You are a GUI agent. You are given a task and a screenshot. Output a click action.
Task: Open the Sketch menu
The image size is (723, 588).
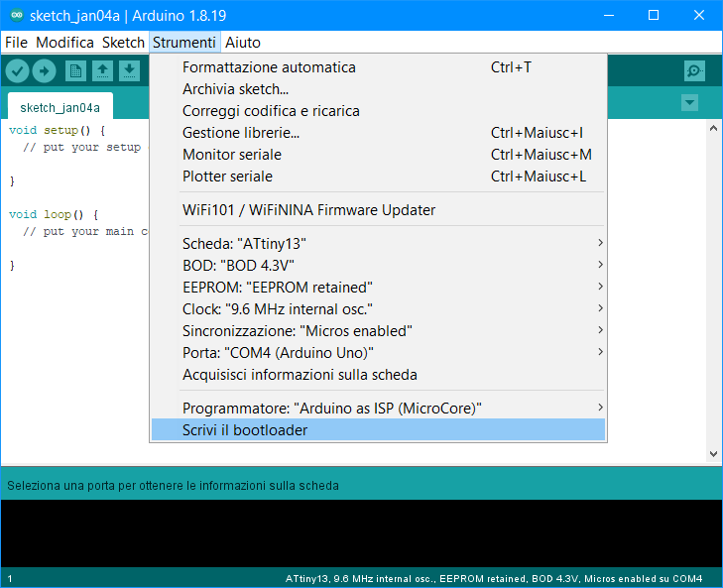coord(123,43)
